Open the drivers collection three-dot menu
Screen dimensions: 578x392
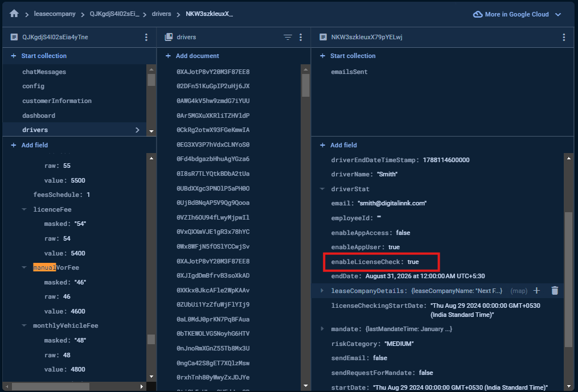click(x=301, y=37)
